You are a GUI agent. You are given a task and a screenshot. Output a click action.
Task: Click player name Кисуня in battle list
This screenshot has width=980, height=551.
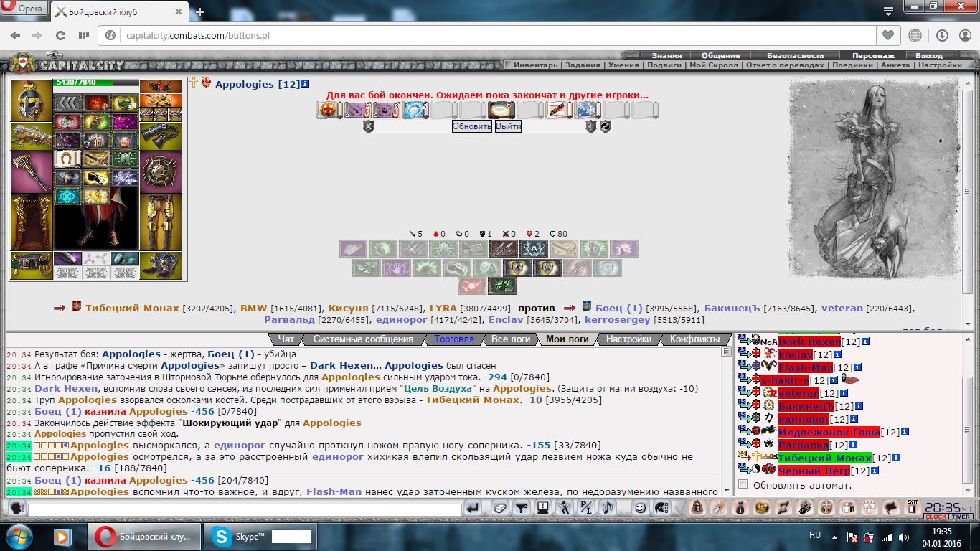347,308
